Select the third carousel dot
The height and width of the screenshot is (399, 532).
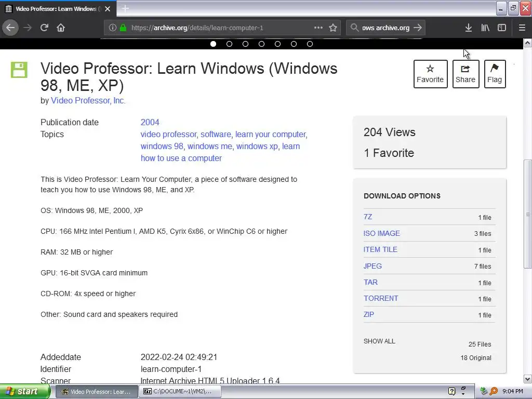click(245, 44)
